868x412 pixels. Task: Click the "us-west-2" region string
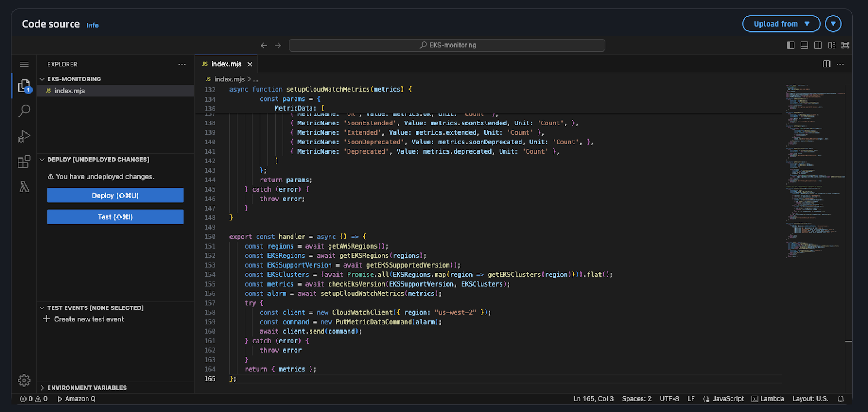(455, 313)
